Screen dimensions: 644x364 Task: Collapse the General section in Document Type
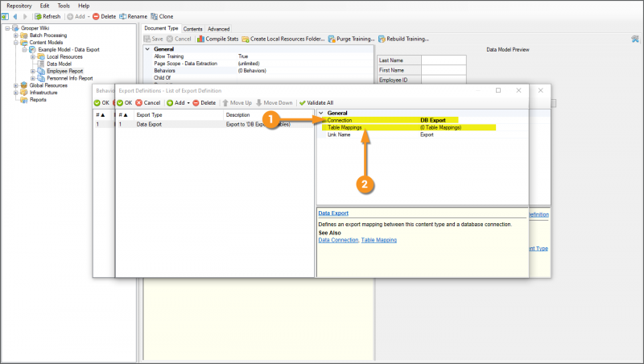point(147,49)
